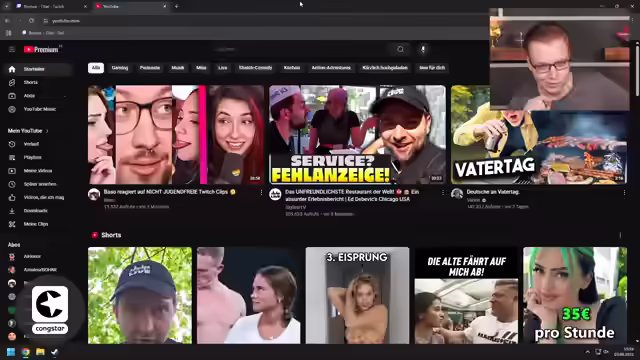The image size is (640, 360).
Task: Select the Live filter chip
Action: click(x=222, y=68)
